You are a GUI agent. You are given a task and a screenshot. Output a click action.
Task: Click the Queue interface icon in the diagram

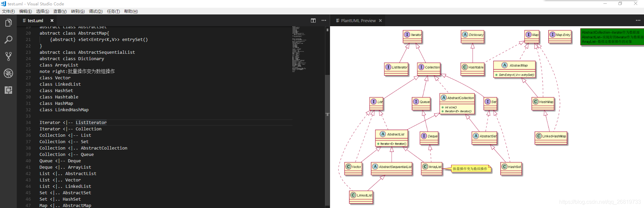[416, 101]
